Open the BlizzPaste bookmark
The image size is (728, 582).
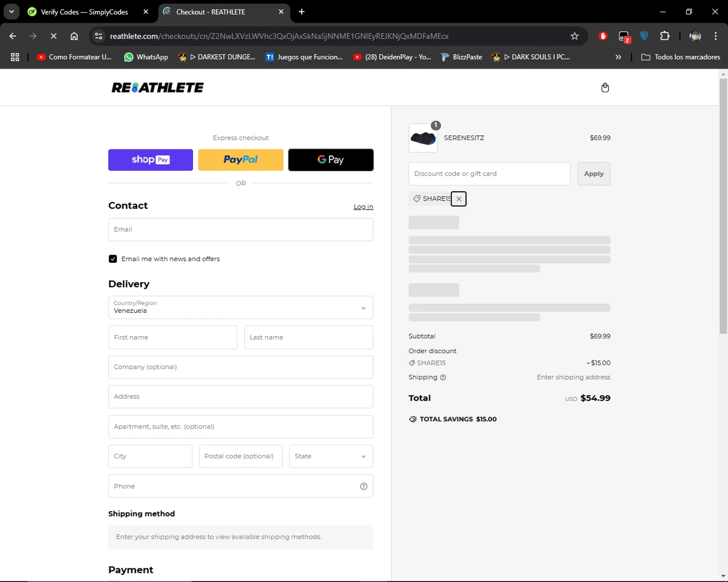tap(462, 57)
